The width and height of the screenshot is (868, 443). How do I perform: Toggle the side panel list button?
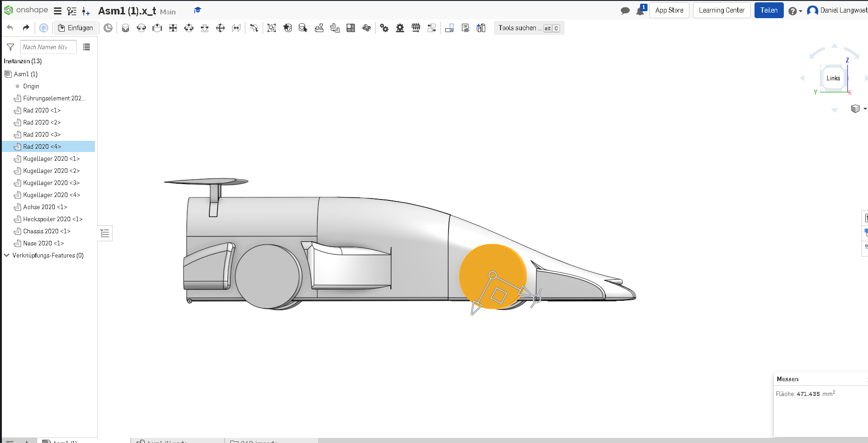tap(105, 233)
